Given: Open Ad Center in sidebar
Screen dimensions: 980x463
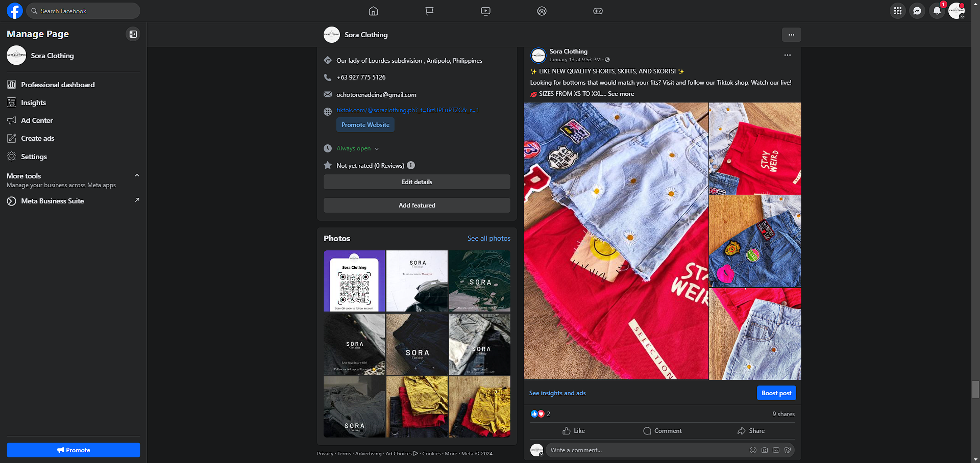Looking at the screenshot, I should tap(73, 120).
